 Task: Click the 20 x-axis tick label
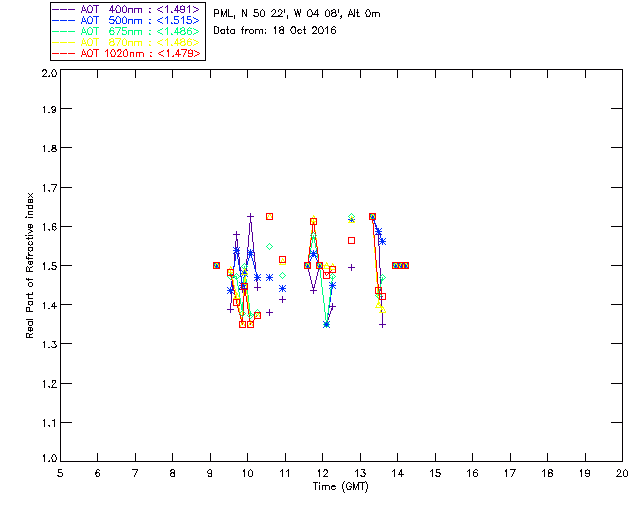622,474
